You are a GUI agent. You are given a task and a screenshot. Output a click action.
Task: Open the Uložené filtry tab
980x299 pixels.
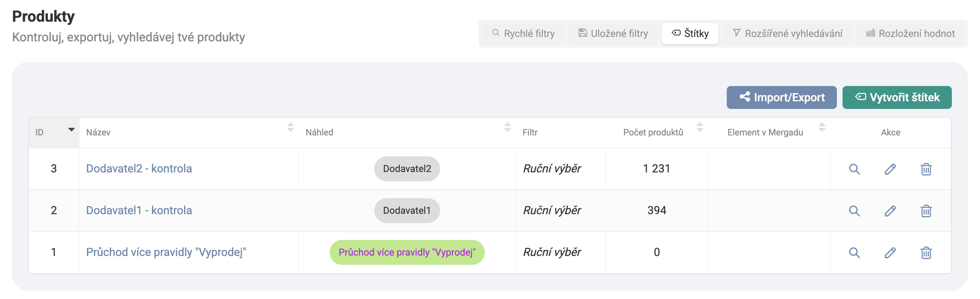(x=613, y=33)
